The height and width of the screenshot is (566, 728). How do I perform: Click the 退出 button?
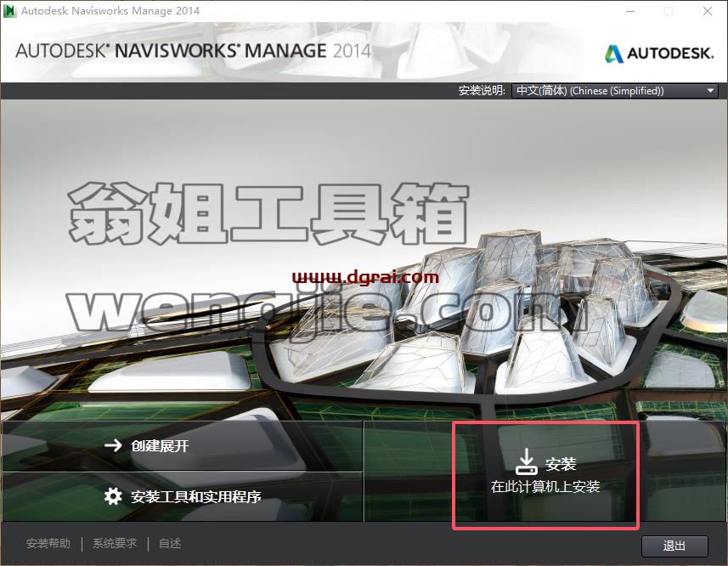(x=674, y=546)
